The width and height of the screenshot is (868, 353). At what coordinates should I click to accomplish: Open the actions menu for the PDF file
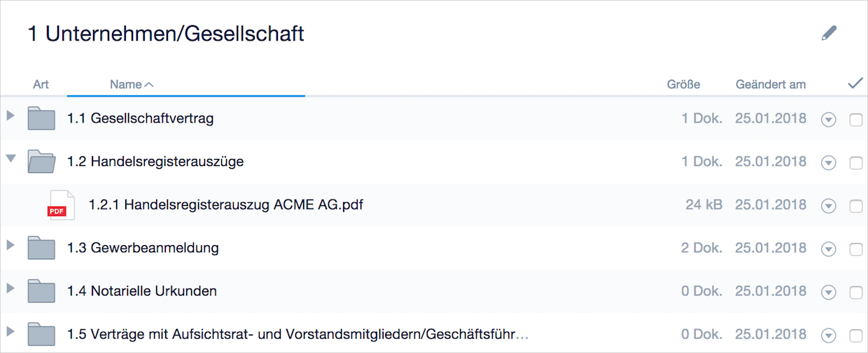[829, 206]
